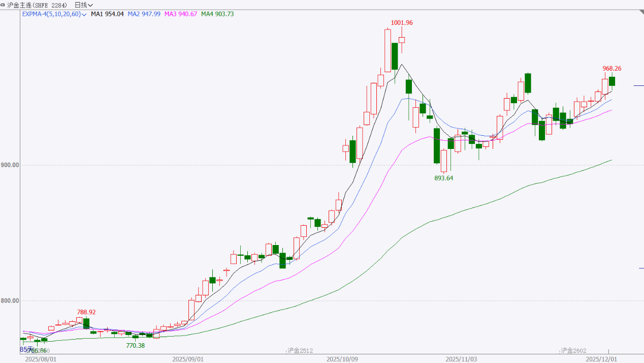Click the 1001.96 high price marker
Image resolution: width=644 pixels, height=363 pixels.
click(401, 23)
